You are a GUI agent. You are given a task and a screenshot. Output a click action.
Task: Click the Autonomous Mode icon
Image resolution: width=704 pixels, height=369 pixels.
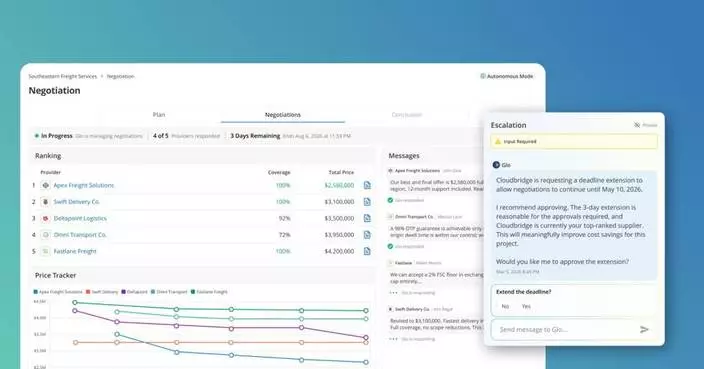[483, 76]
